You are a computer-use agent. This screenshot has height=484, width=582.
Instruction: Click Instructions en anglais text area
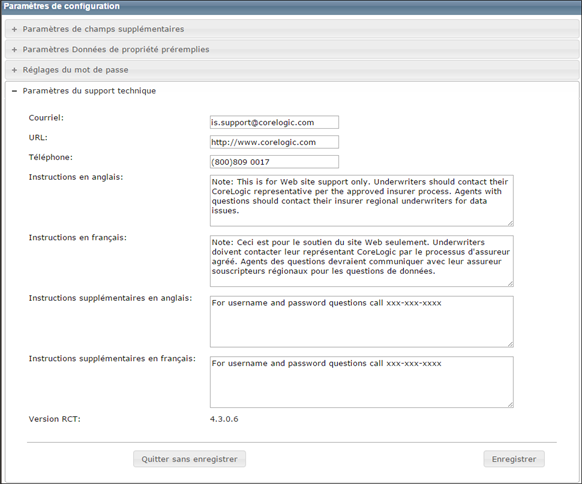362,201
